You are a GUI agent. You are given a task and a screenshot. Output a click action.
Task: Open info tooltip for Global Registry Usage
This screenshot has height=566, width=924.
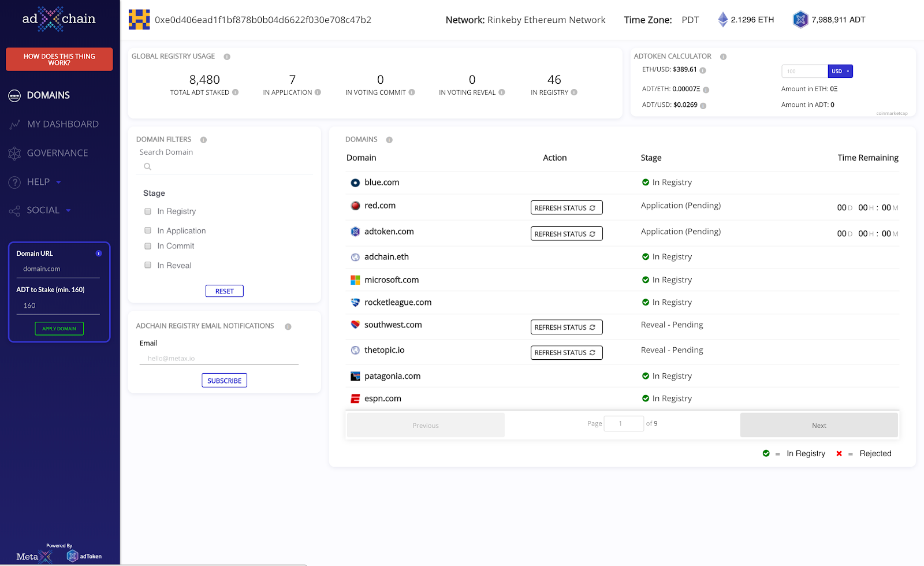point(227,57)
